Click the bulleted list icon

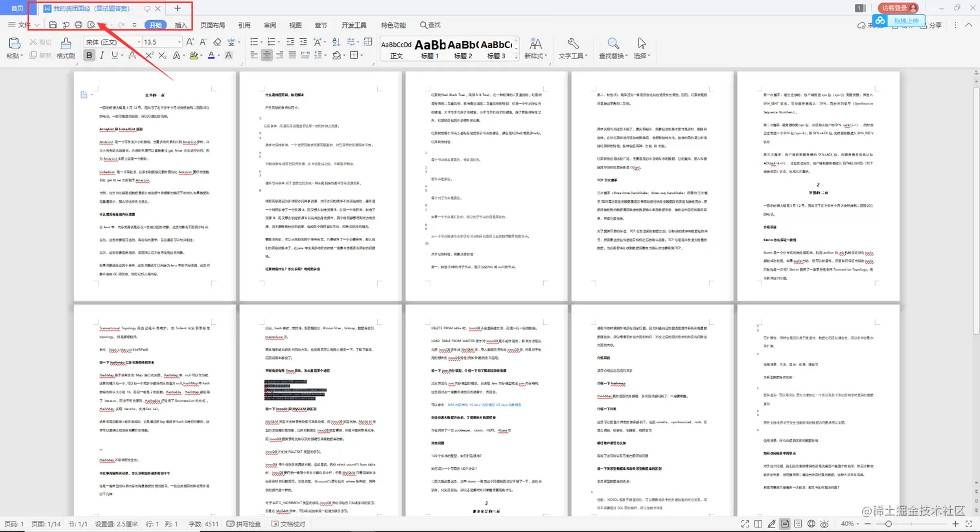[254, 42]
